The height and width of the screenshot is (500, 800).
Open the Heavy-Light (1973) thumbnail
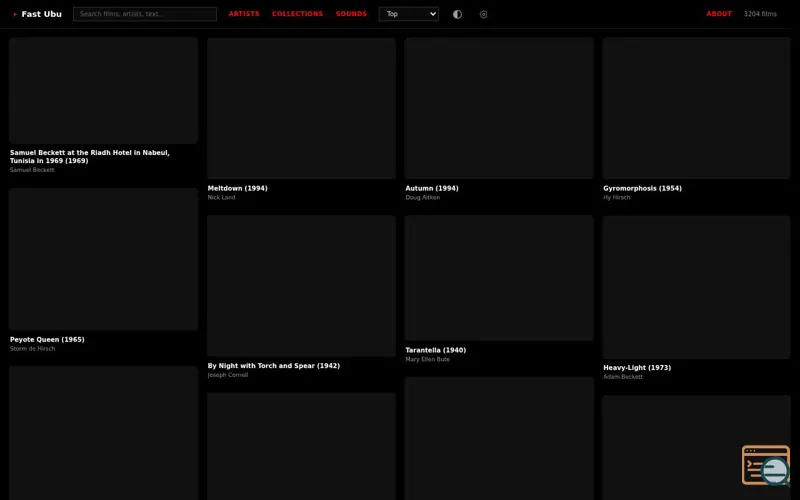point(696,287)
